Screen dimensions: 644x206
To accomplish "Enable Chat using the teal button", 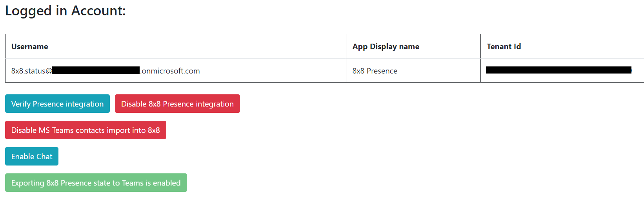I will point(32,156).
